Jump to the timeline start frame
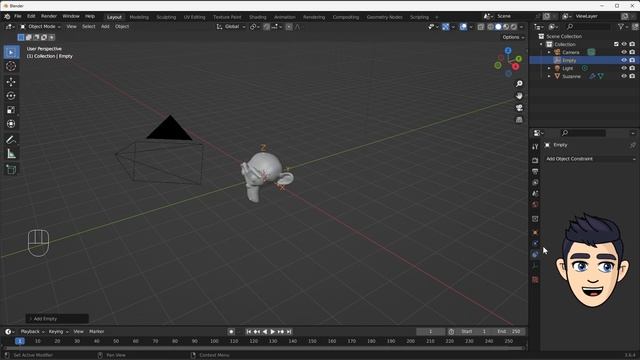 pyautogui.click(x=249, y=332)
